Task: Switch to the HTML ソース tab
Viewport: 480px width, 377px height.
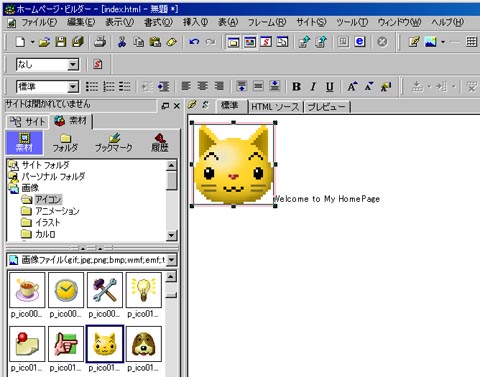Action: (275, 107)
